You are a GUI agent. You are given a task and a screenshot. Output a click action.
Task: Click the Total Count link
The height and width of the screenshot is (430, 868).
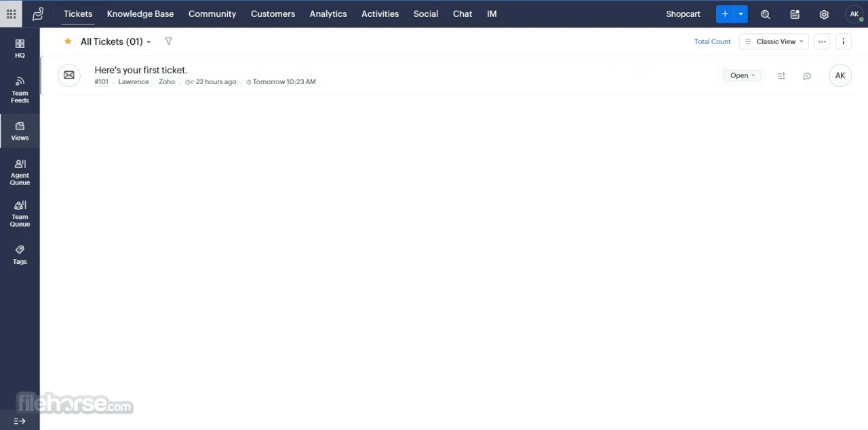(712, 41)
